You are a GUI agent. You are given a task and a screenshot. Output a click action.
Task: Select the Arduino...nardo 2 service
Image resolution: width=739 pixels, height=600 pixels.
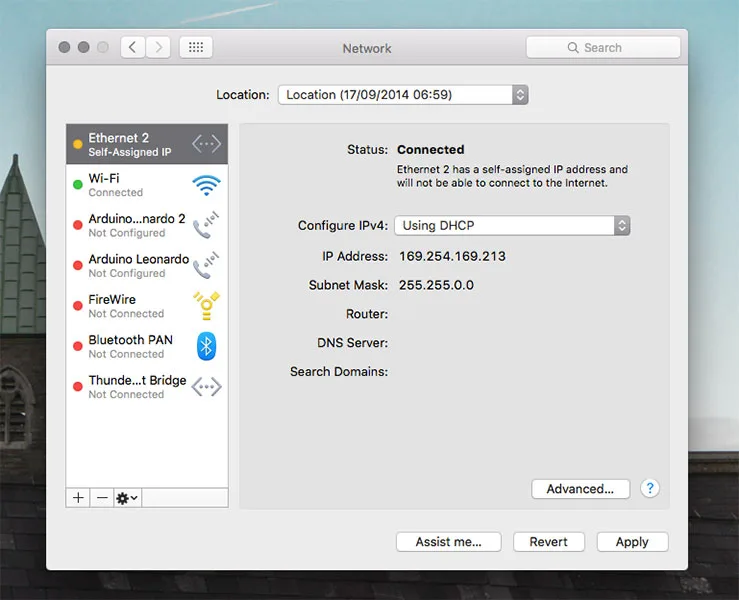tap(136, 225)
